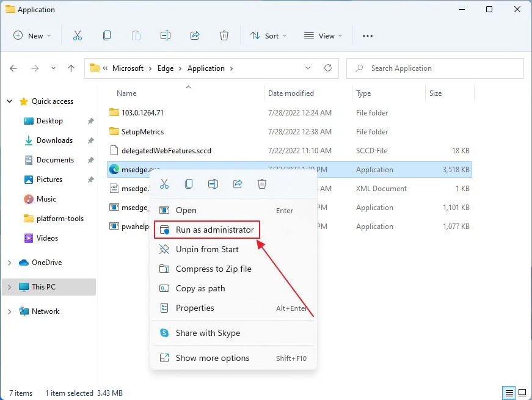Click the Cut icon in the context menu

[164, 184]
